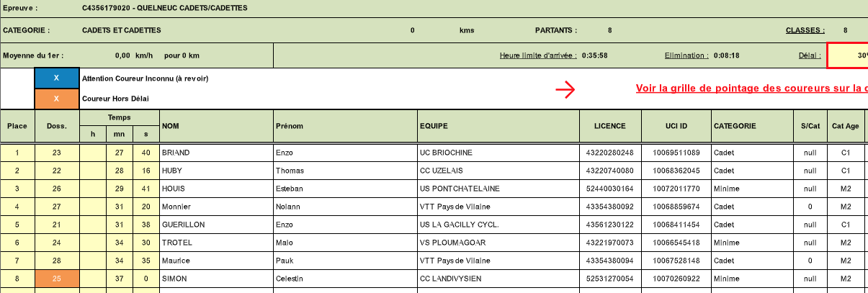Select the blue 'Coureur Inconnu' X swatch

pos(56,78)
